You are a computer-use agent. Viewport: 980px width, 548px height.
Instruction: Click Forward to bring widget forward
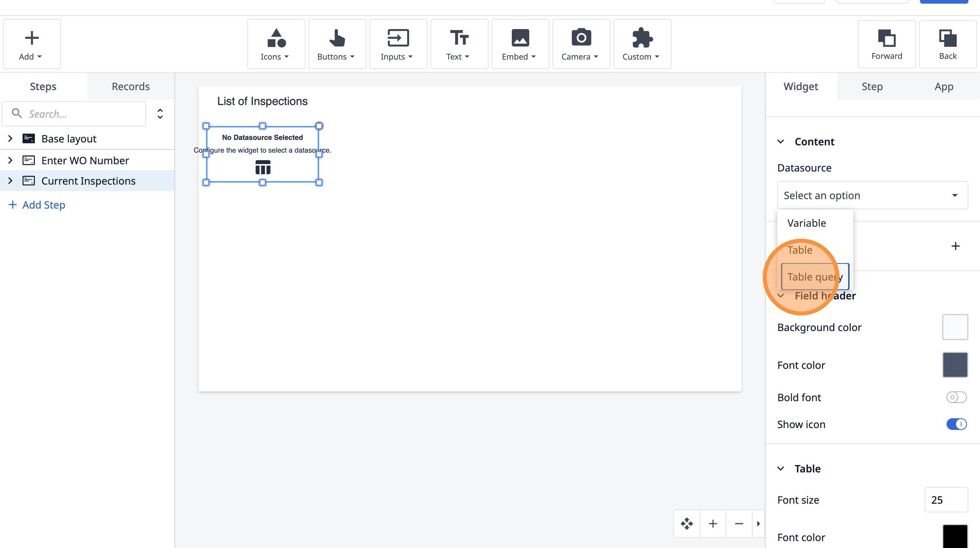pos(886,44)
